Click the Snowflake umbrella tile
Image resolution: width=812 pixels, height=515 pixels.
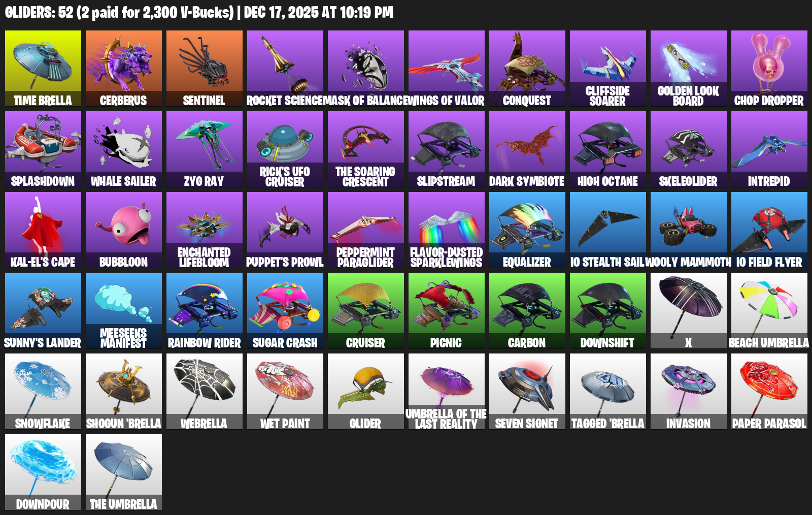[43, 392]
